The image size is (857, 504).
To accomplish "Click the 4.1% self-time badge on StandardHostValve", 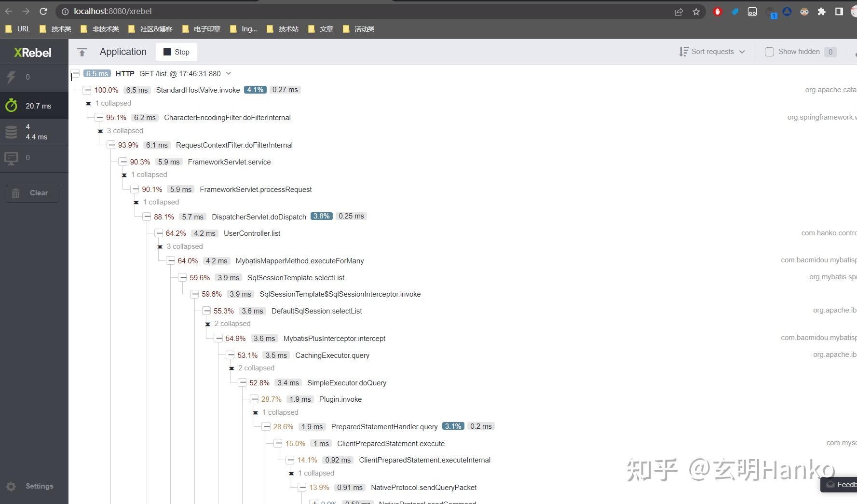I will 255,90.
